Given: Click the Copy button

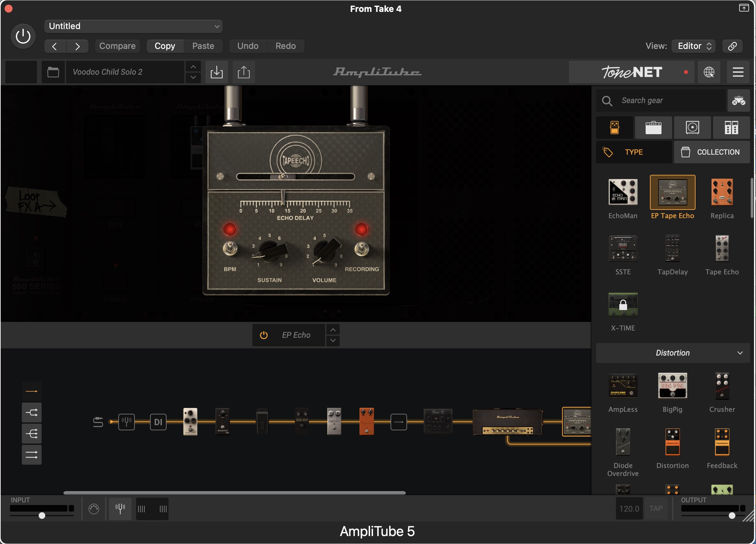Looking at the screenshot, I should pos(165,46).
